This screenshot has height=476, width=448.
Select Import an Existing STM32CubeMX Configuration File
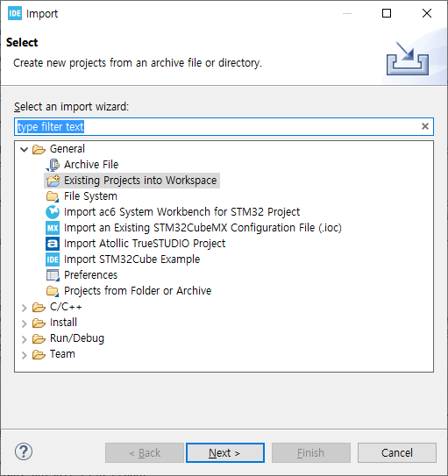203,228
